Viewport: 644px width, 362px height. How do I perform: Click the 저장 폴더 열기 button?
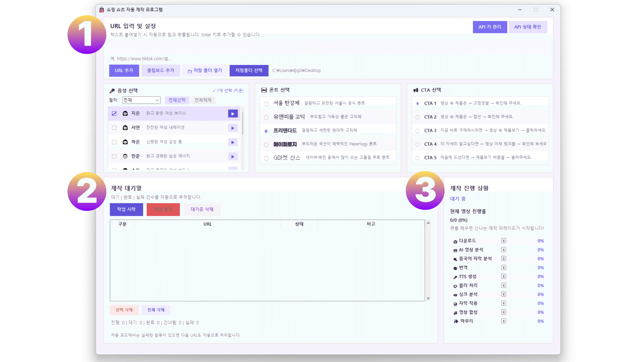[205, 70]
